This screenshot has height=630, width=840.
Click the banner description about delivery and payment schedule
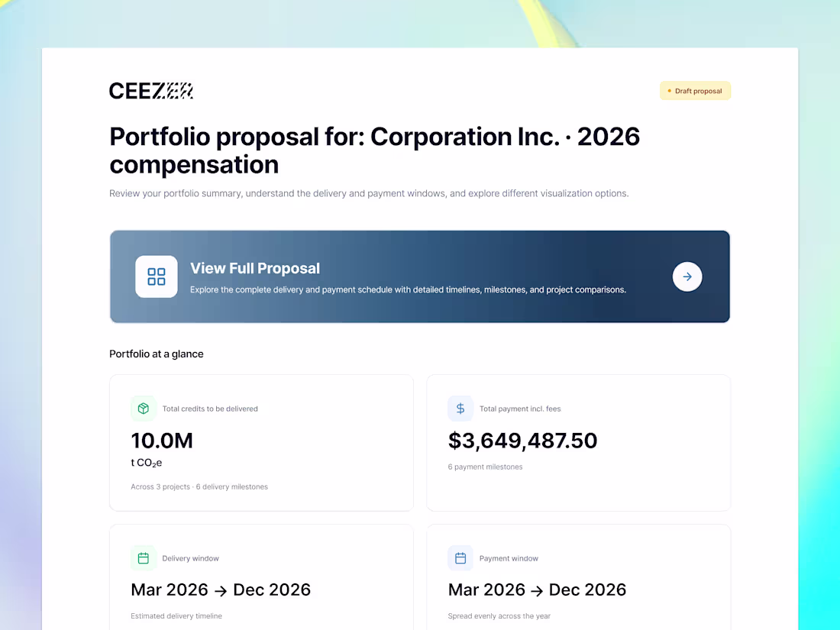(x=408, y=290)
